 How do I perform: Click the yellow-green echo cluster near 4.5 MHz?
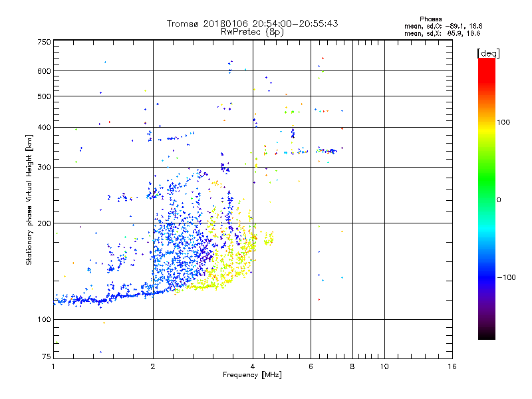pos(269,238)
